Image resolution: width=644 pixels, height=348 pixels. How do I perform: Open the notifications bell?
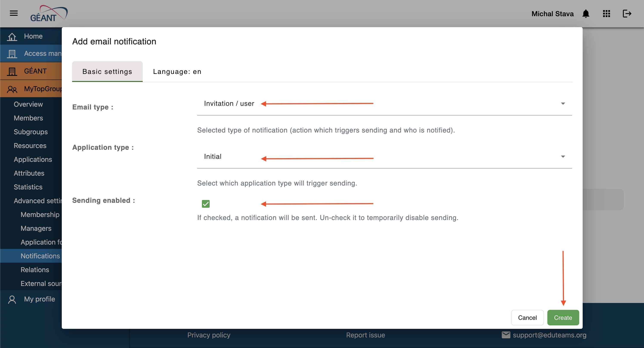point(586,14)
